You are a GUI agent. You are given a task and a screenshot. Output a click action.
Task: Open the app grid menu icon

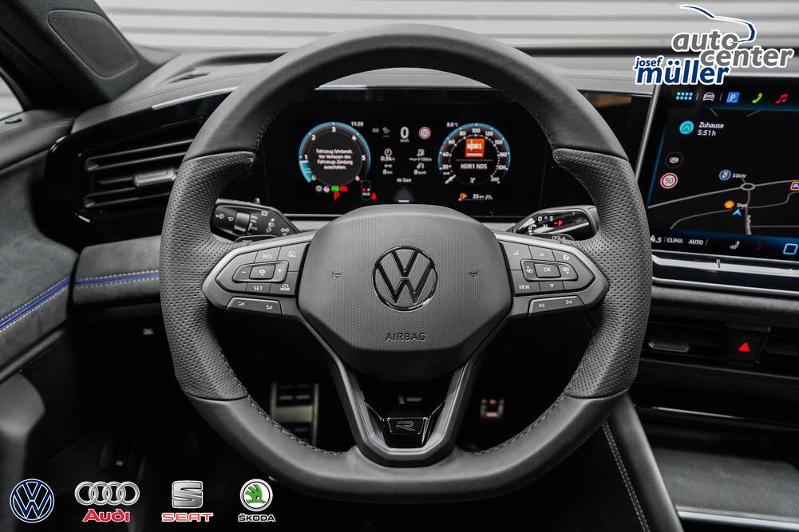[x=684, y=96]
